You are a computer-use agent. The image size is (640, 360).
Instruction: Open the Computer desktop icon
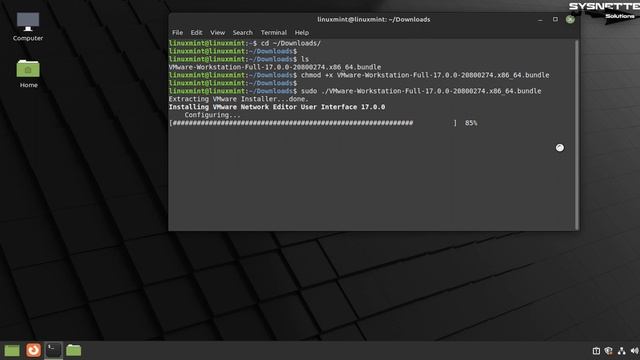(x=28, y=27)
